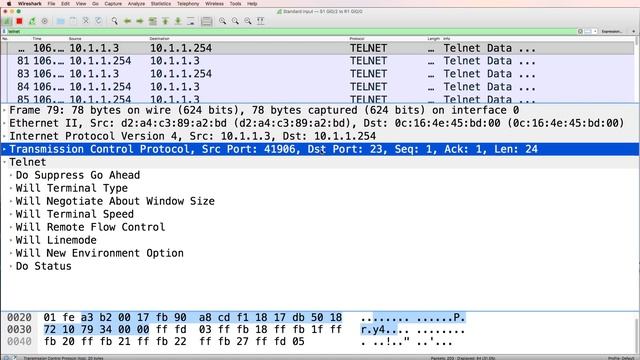Toggle packet colorization rules
The width and height of the screenshot is (640, 360).
207,21
